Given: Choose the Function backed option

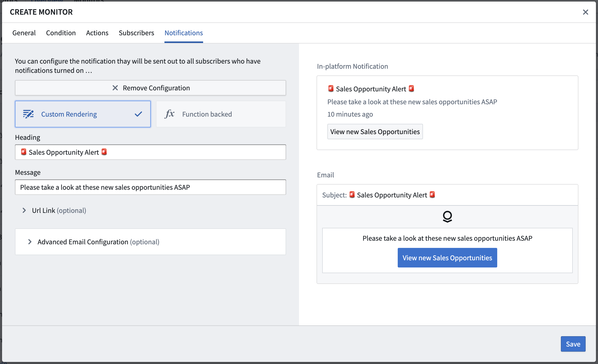Looking at the screenshot, I should point(221,114).
